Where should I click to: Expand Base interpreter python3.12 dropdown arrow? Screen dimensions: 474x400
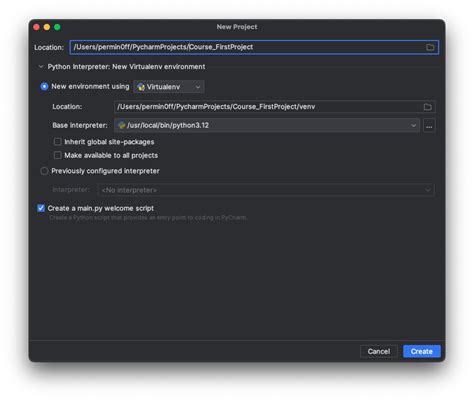tap(413, 126)
